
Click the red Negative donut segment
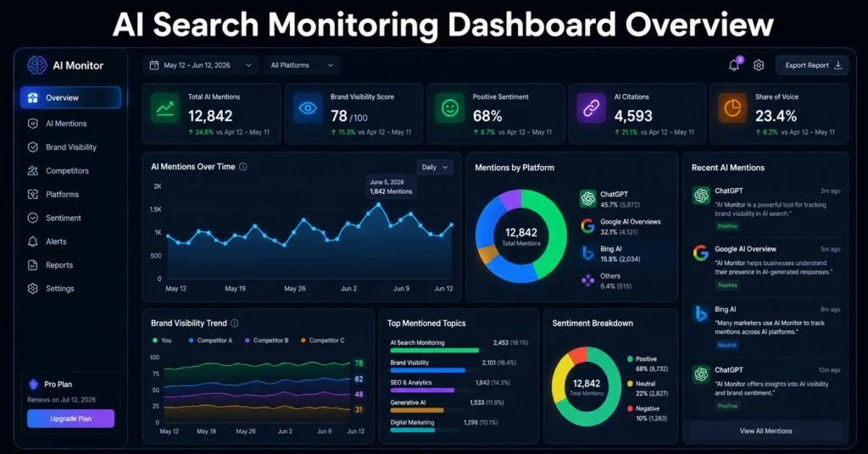click(578, 354)
